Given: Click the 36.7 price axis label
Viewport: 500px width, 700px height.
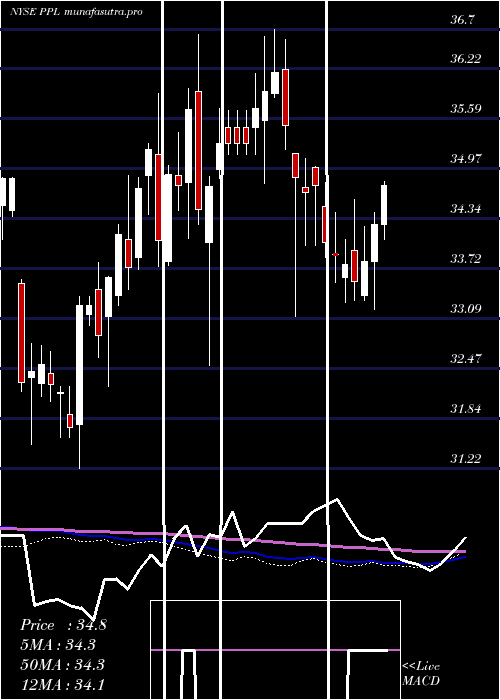Looking at the screenshot, I should pyautogui.click(x=463, y=20).
